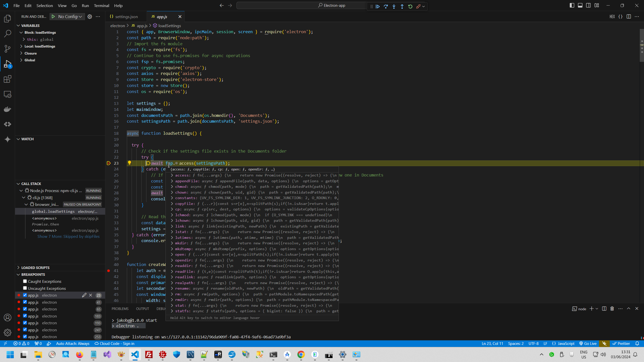Enable Caught Exceptions breakpoint checkbox
The height and width of the screenshot is (362, 644).
[25, 281]
